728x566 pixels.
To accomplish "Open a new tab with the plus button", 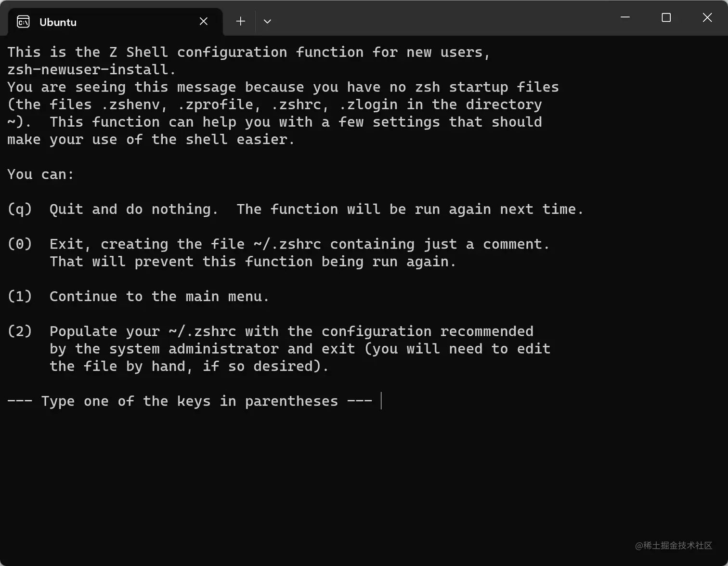I will click(241, 21).
